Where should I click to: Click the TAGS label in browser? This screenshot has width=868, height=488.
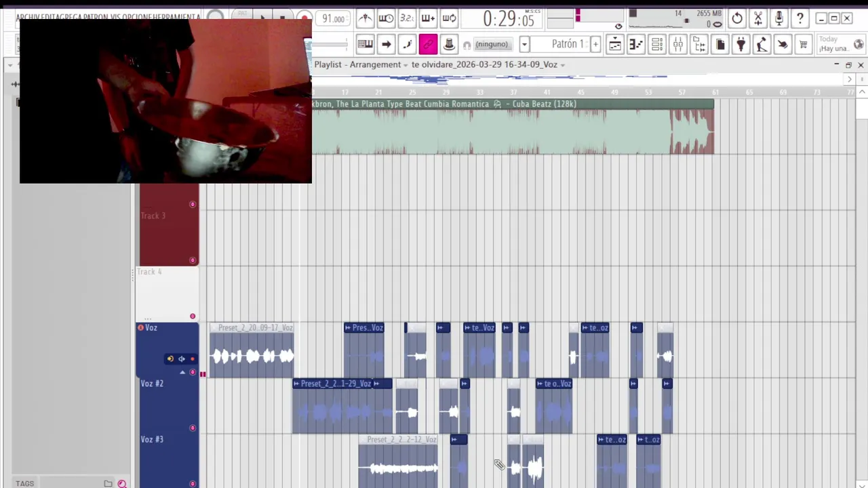pyautogui.click(x=25, y=483)
